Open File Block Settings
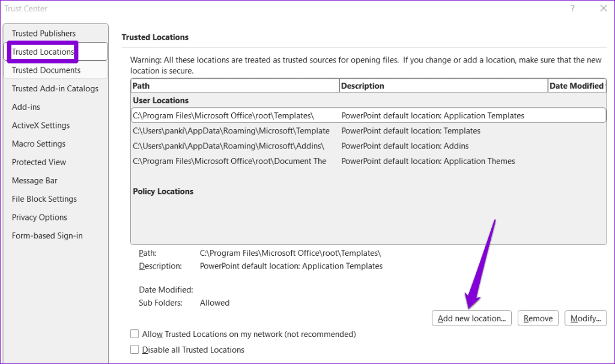Viewport: 615px width, 364px height. click(44, 199)
